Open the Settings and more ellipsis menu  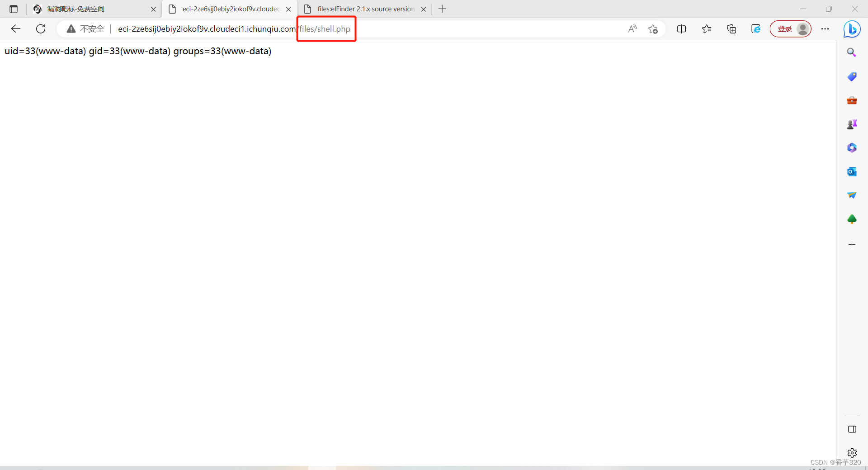pos(825,29)
